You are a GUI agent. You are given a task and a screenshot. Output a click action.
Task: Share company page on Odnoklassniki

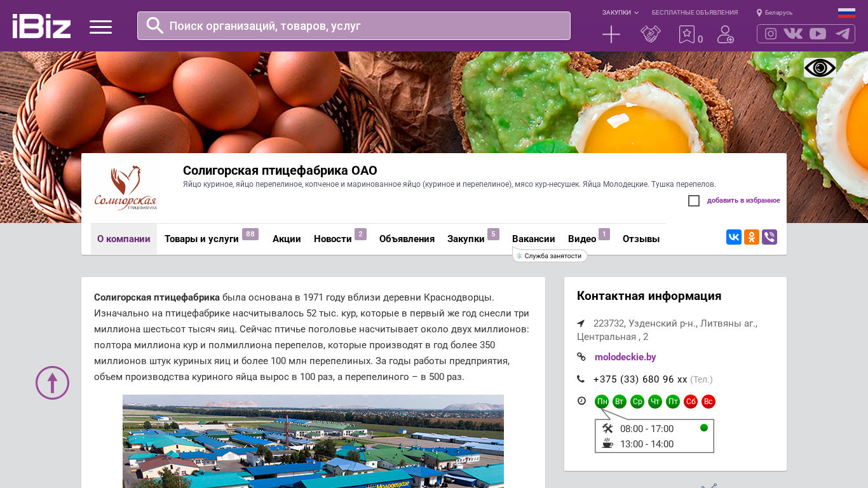coord(752,237)
